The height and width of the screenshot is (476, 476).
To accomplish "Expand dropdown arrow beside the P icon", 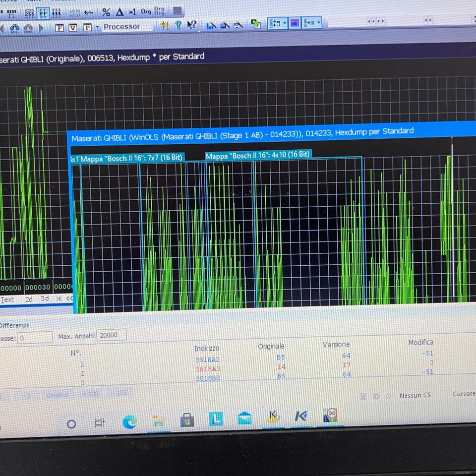I will (97, 27).
